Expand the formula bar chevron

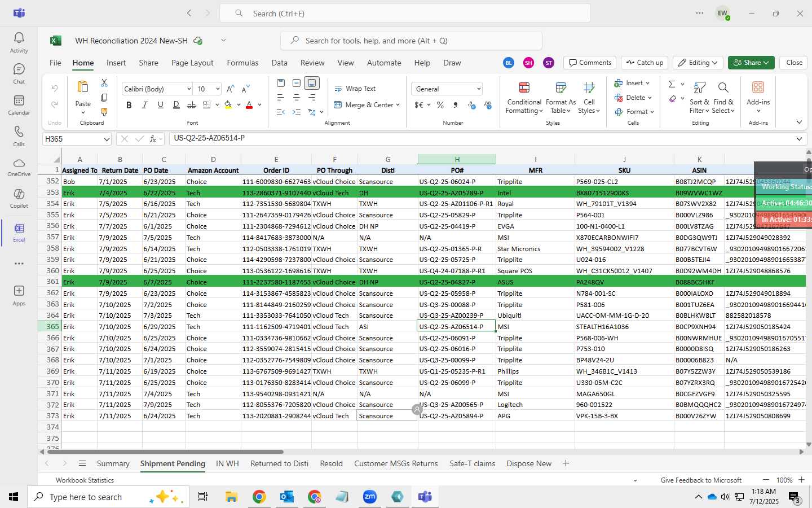pyautogui.click(x=799, y=139)
